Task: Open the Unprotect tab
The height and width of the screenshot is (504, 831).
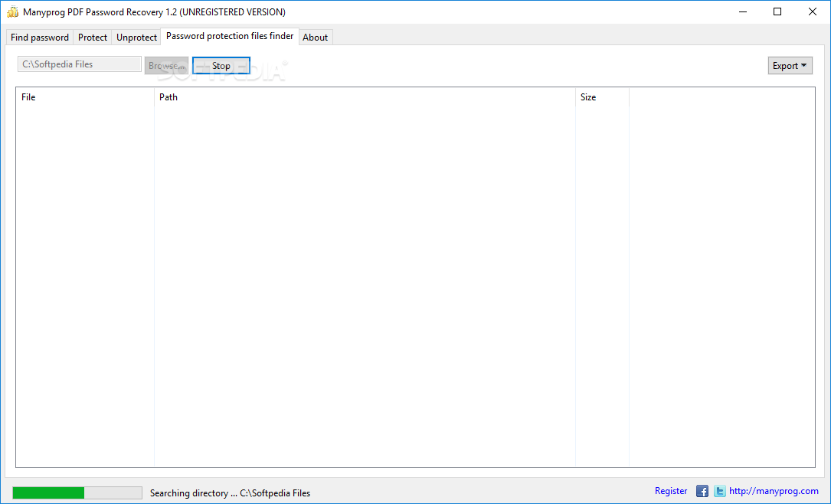Action: [137, 37]
